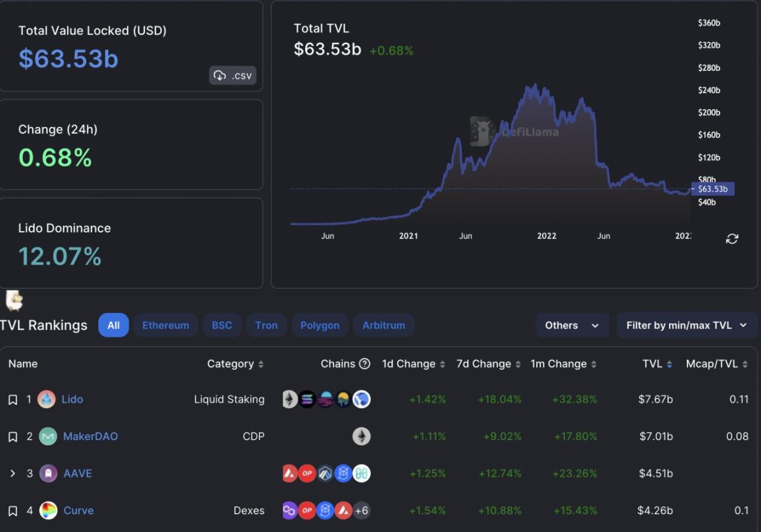Click the Arbitrum chain icon in AAVE row

tap(325, 473)
